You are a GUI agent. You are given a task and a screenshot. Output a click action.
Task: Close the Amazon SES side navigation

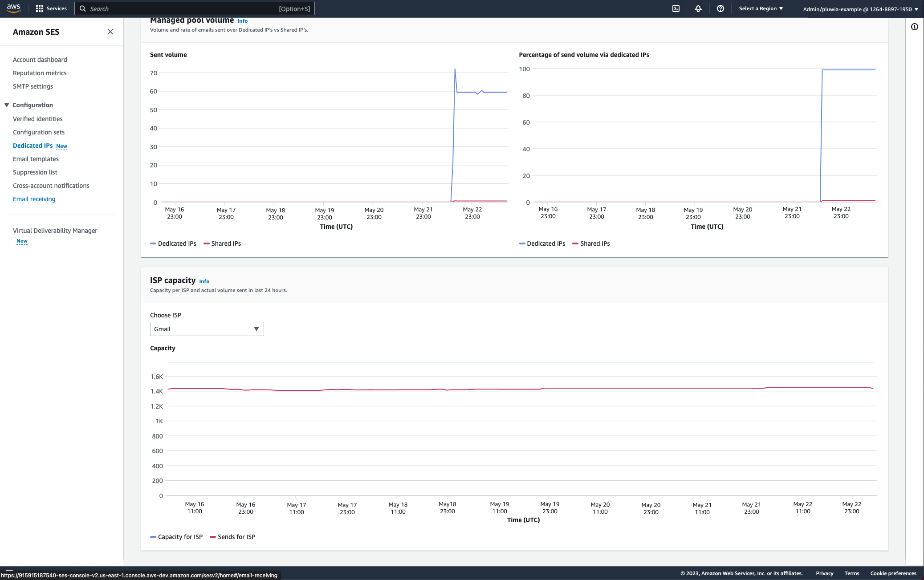[110, 32]
